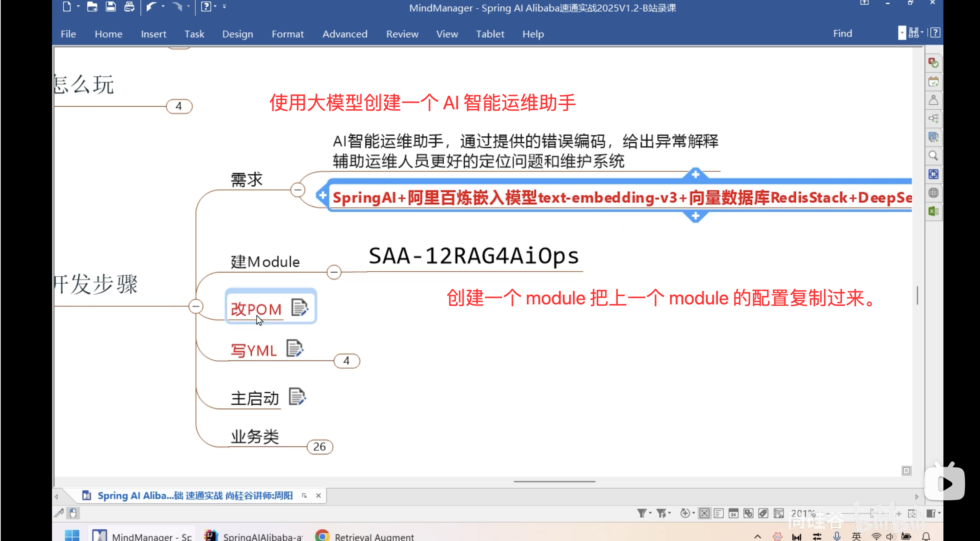Toggle the calendar date view in status bar
The height and width of the screenshot is (541, 980).
pyautogui.click(x=733, y=513)
